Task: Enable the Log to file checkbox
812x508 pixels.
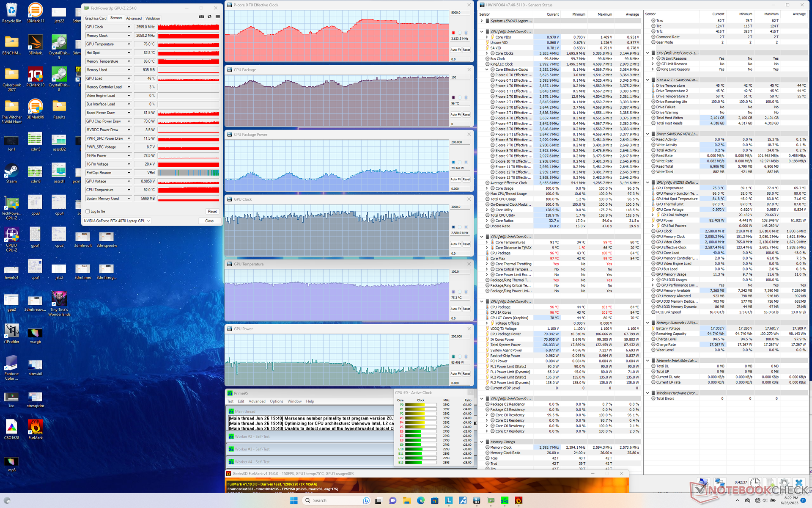Action: [88, 211]
